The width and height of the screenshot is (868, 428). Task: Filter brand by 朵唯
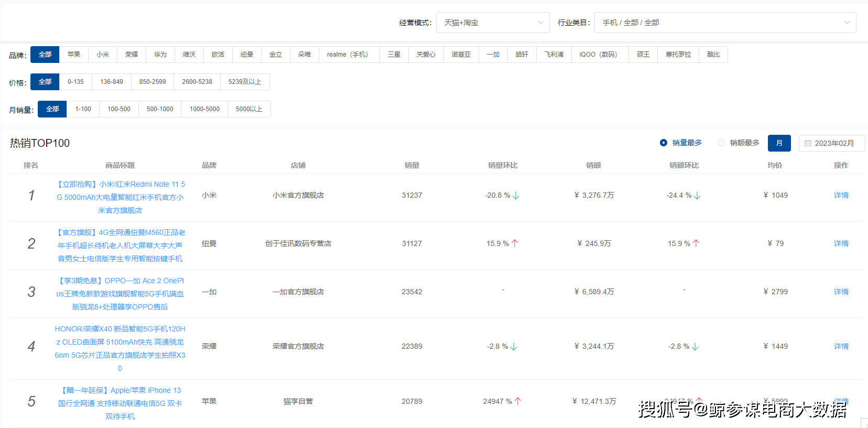click(x=305, y=55)
